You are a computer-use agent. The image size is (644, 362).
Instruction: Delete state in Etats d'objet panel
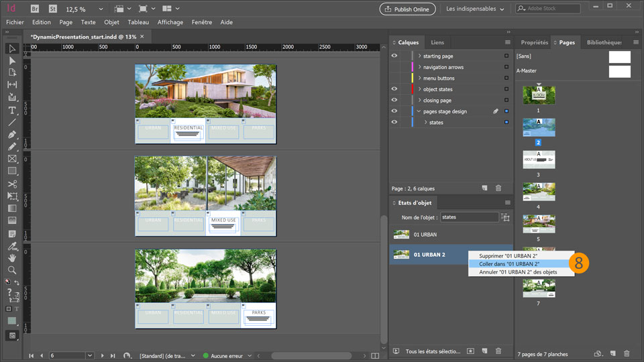(498, 351)
